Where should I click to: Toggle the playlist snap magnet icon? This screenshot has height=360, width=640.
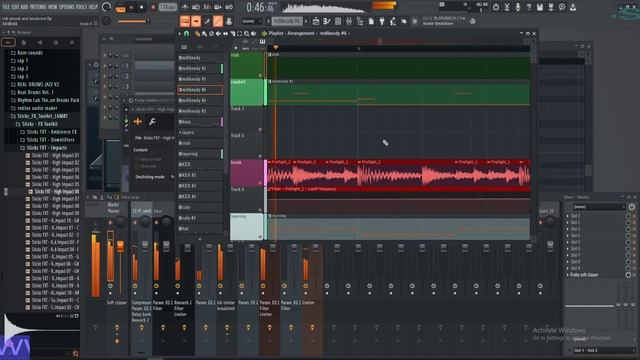187,33
